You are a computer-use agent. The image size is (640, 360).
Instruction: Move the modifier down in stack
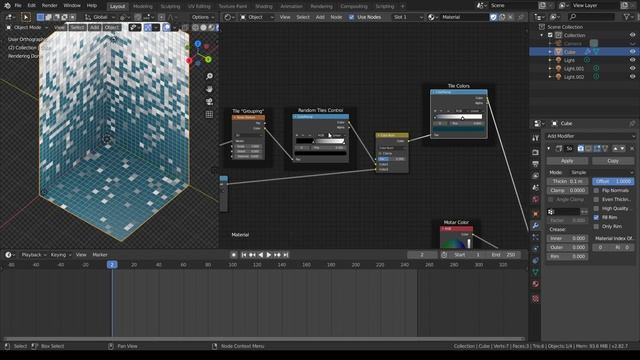622,149
